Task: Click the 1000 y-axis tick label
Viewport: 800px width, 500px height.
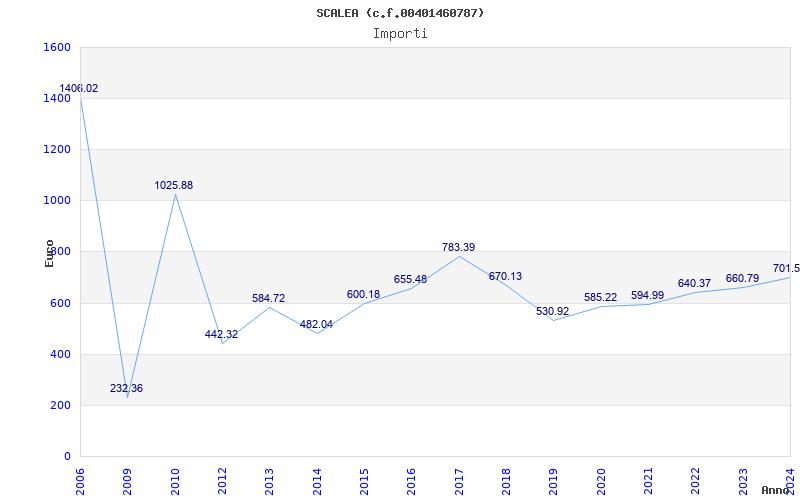Action: click(x=57, y=201)
